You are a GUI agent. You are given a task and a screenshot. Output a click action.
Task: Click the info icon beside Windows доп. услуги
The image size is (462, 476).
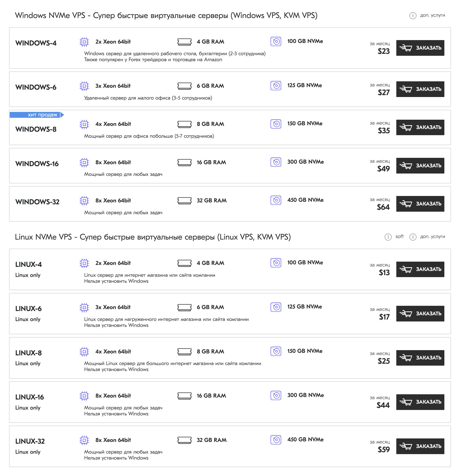tap(413, 15)
